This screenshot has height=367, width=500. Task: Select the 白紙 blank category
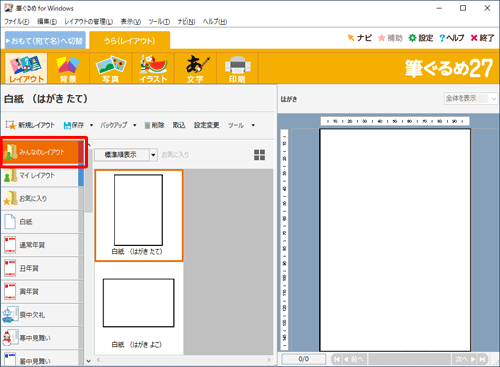tap(42, 222)
